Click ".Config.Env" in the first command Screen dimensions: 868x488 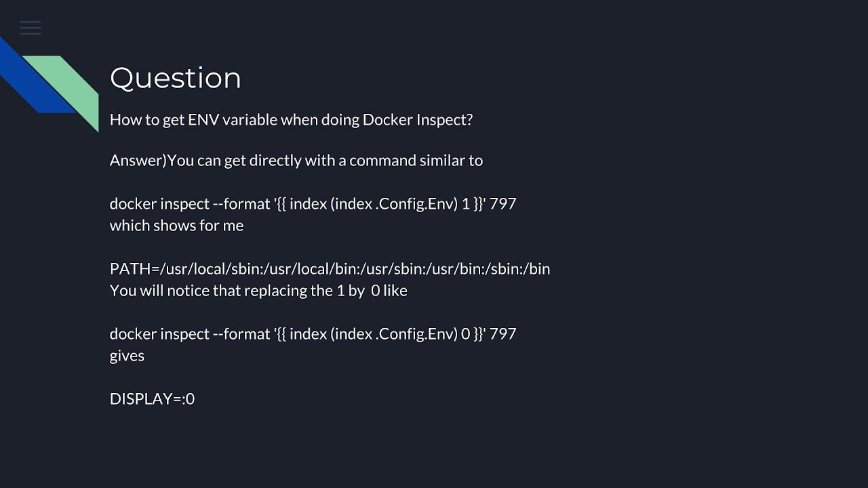coord(416,204)
